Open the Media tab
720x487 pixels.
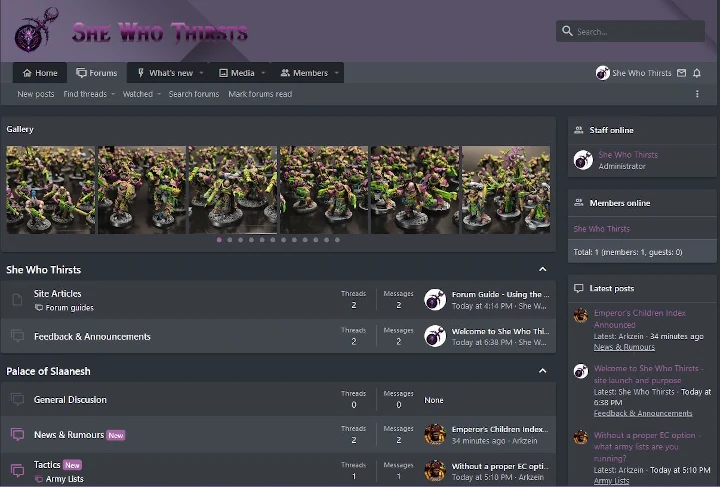pyautogui.click(x=236, y=73)
